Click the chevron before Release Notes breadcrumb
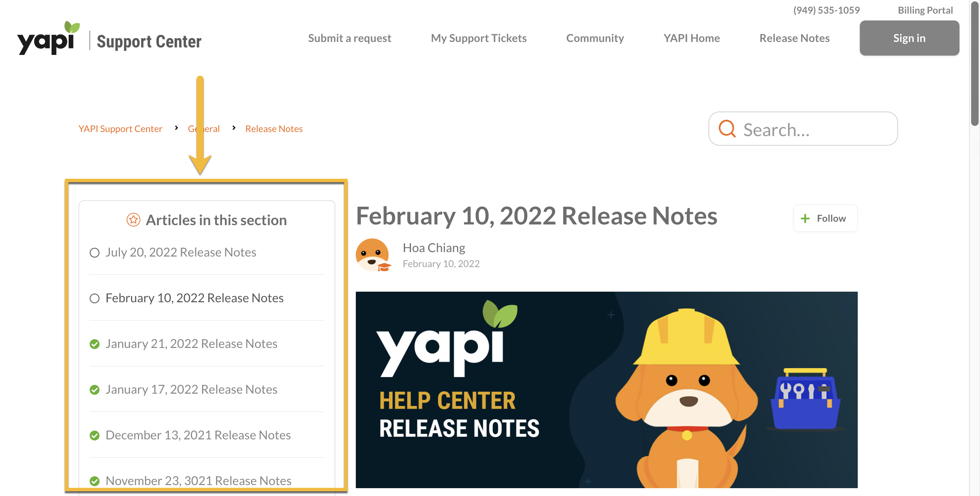The width and height of the screenshot is (980, 496). tap(234, 128)
